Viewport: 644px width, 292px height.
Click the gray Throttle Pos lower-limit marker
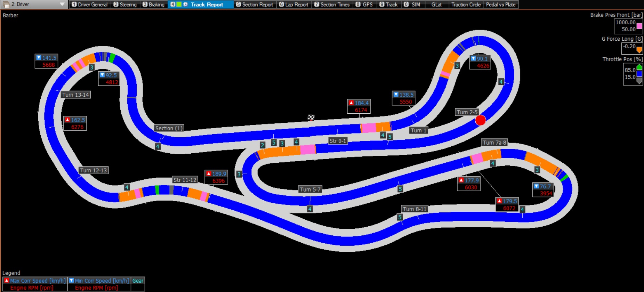click(639, 81)
